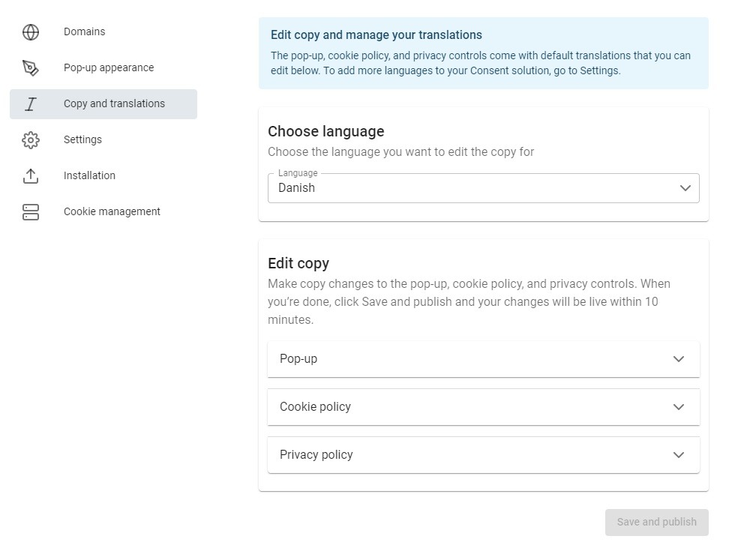
Task: Click the upload icon beside Installation
Action: click(x=31, y=176)
